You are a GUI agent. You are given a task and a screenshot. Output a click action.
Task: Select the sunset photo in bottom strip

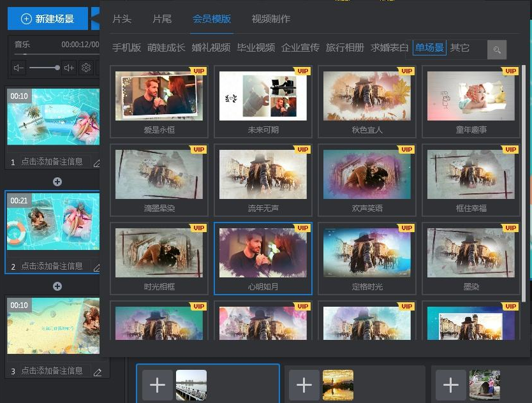coord(338,385)
